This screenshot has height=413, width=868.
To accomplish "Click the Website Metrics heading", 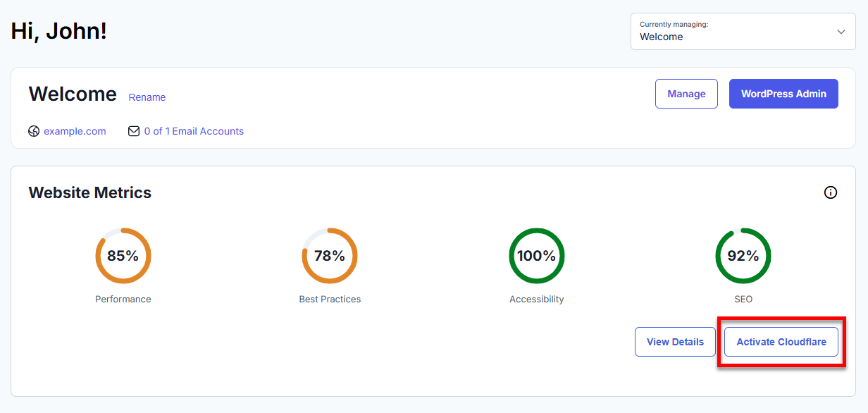I will pyautogui.click(x=90, y=192).
